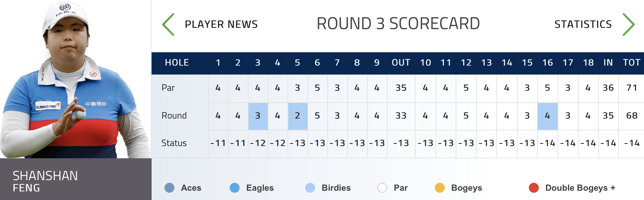Click the Double Bogeys red dot
The width and height of the screenshot is (644, 200).
tap(534, 188)
